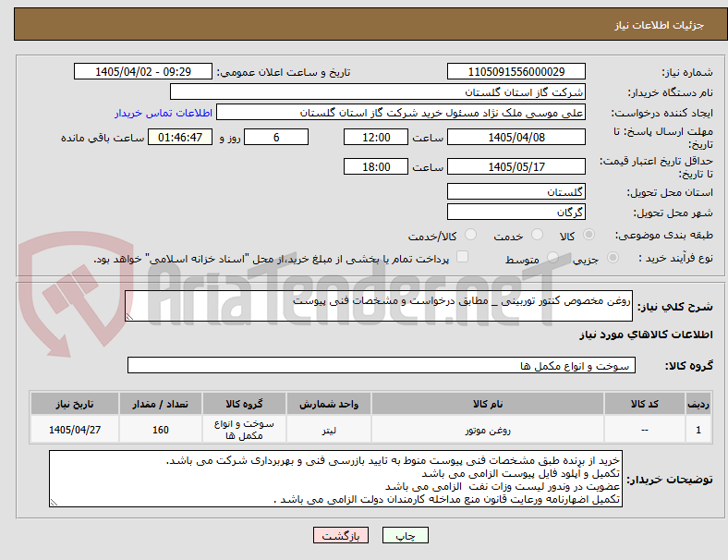
Task: Select the کالا/خدمت radio button
Action: point(471,235)
